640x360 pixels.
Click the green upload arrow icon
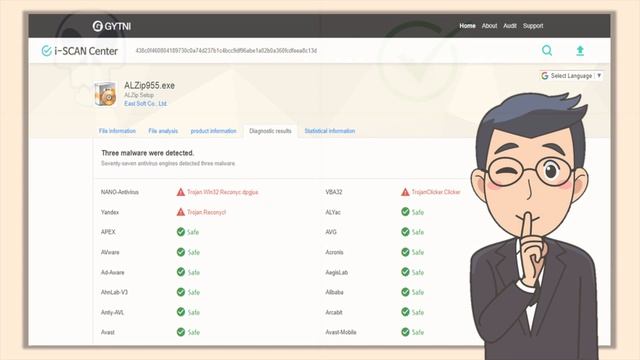point(580,51)
